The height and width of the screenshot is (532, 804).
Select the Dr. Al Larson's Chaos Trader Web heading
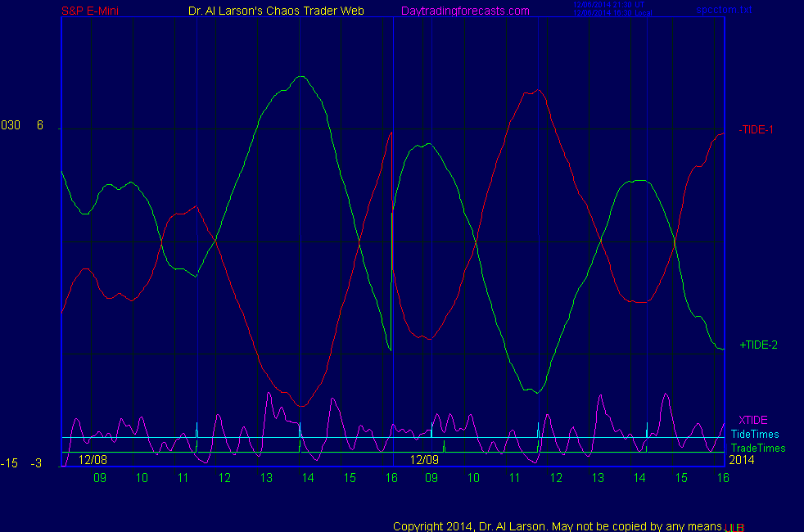point(276,11)
